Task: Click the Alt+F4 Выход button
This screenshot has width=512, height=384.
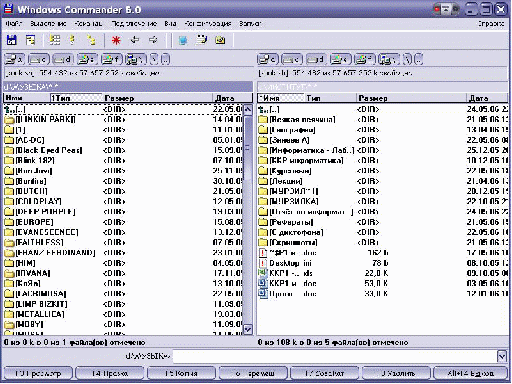Action: pos(470,373)
